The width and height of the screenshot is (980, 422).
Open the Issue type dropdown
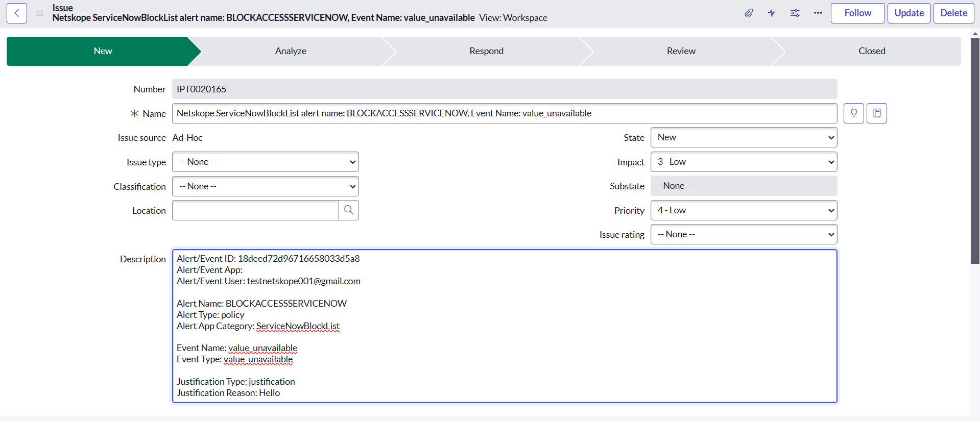coord(266,162)
